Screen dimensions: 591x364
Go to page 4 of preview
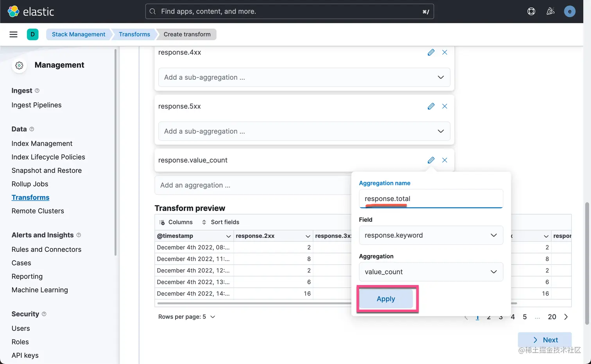(513, 317)
